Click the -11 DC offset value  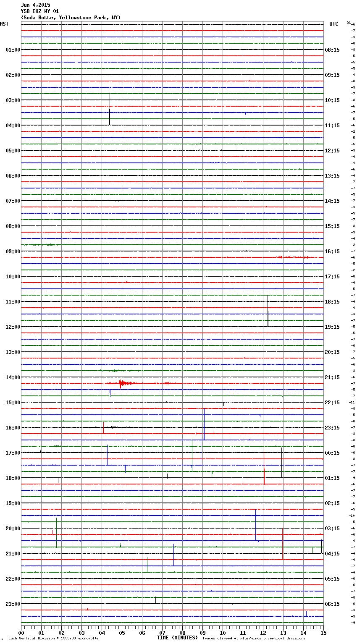click(352, 402)
